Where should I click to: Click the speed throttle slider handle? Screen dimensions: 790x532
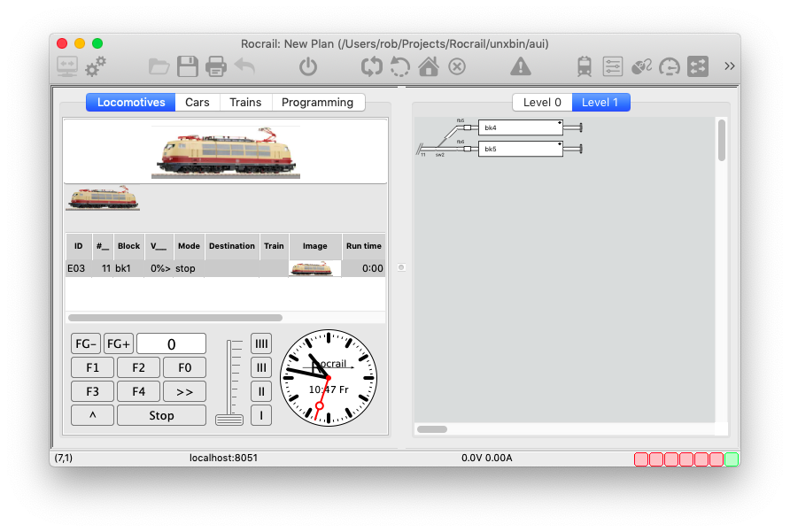click(x=229, y=419)
